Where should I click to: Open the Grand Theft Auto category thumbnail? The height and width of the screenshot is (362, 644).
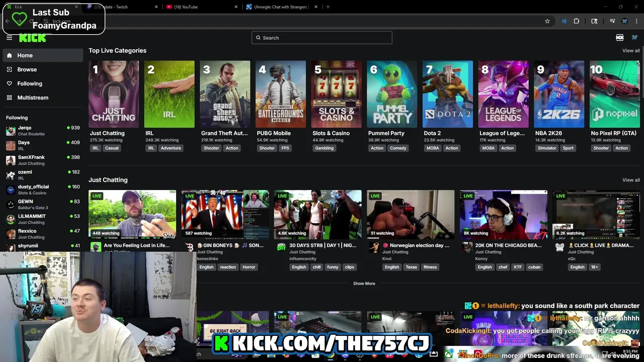pyautogui.click(x=225, y=94)
